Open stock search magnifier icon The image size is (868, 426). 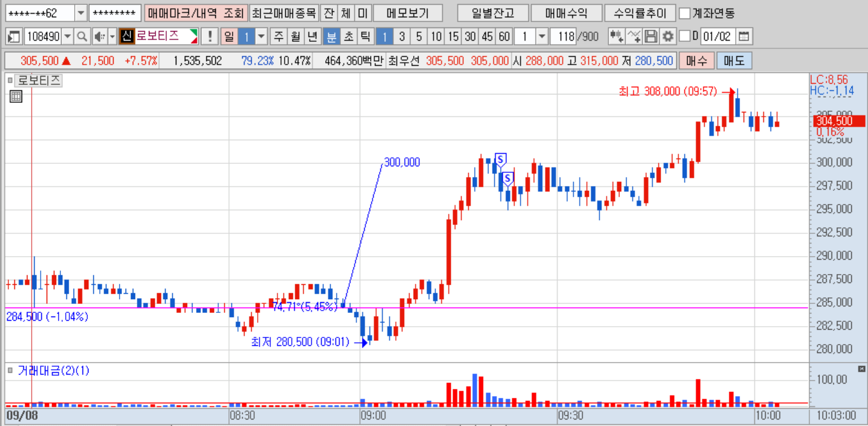pyautogui.click(x=82, y=36)
